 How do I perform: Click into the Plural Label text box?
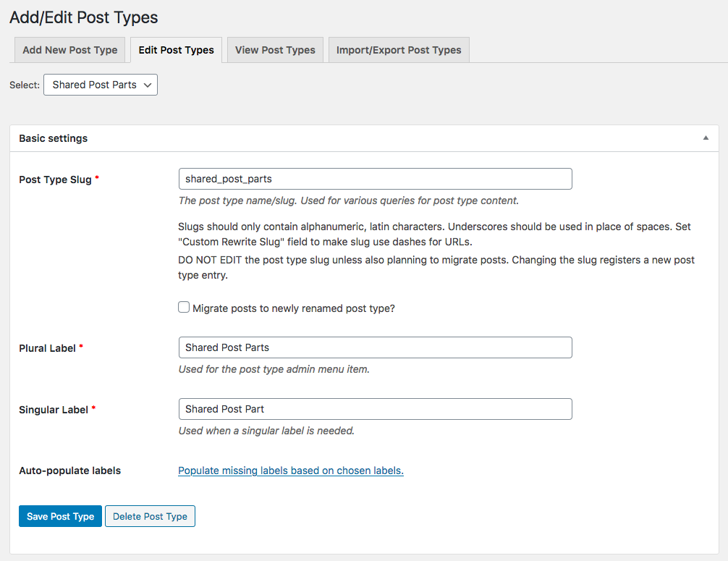375,347
